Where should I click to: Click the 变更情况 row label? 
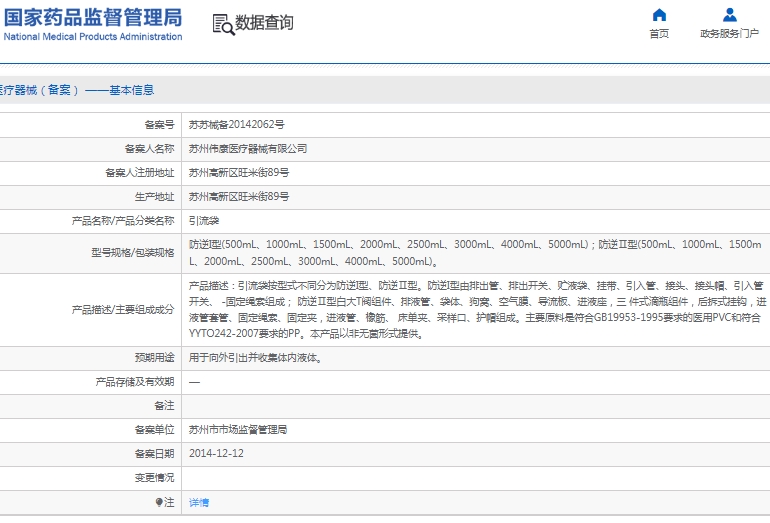click(x=155, y=478)
